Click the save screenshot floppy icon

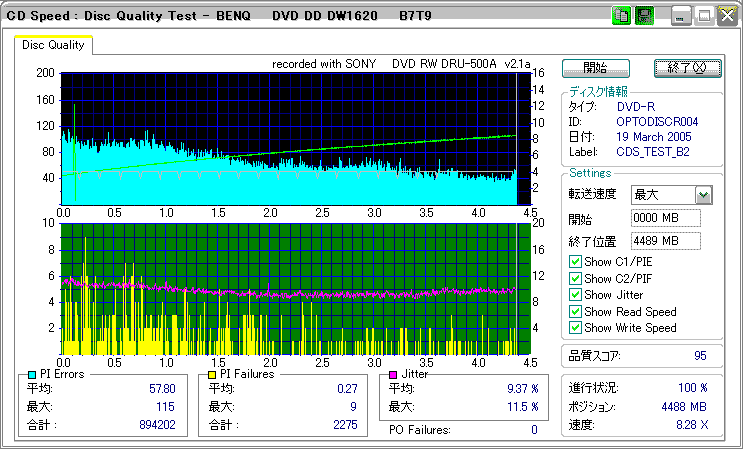tap(644, 16)
